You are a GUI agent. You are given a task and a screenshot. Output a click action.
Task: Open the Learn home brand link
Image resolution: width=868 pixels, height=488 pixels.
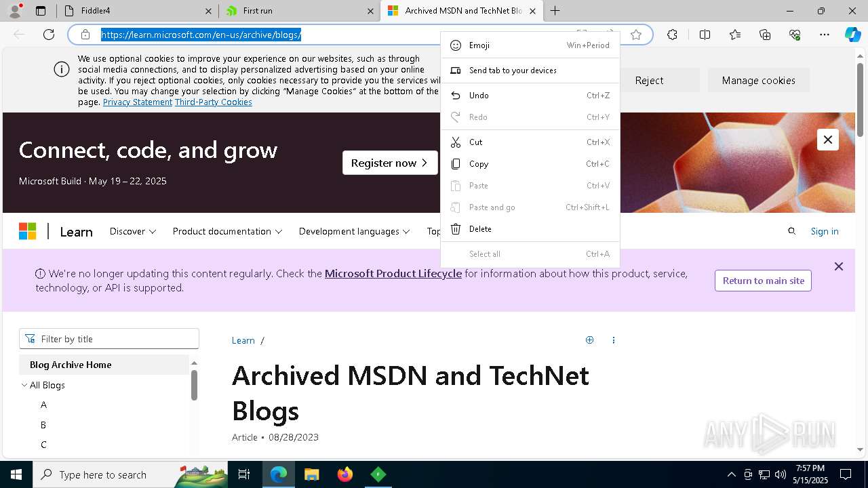(76, 232)
